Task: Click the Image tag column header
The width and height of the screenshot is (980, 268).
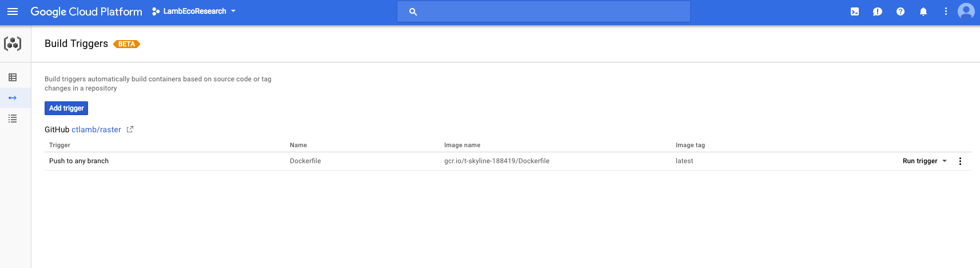Action: pos(690,145)
